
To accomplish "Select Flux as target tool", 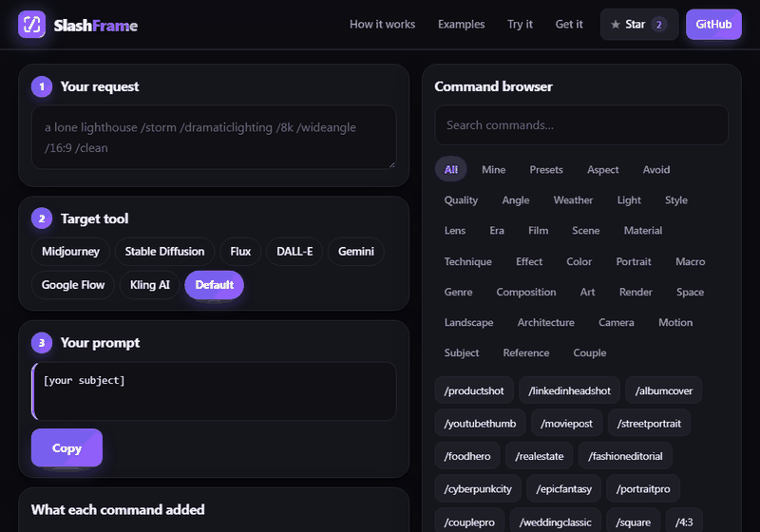I will 240,252.
